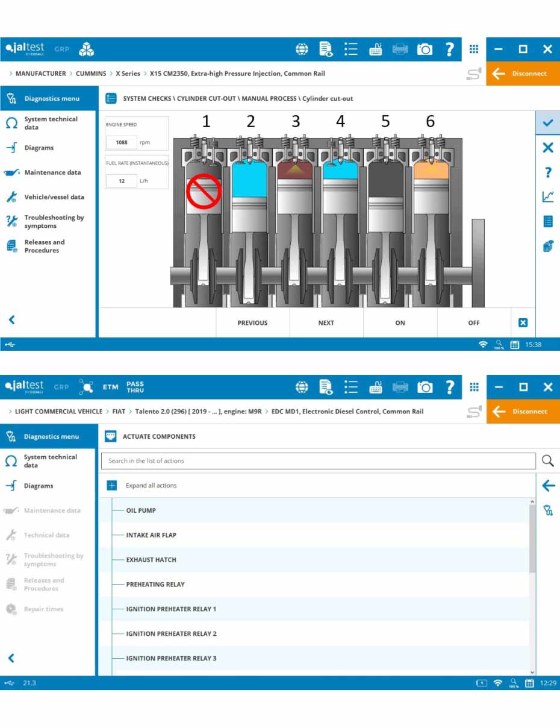
Task: Click PASS THRU in the Fiat window header
Action: [x=135, y=388]
